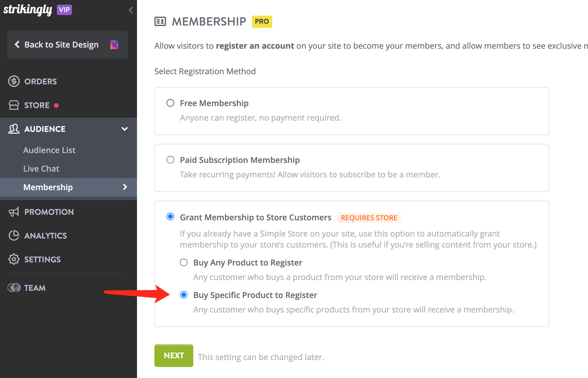Click the Orders dollar-sign icon
Image resolution: width=588 pixels, height=378 pixels.
pos(14,81)
